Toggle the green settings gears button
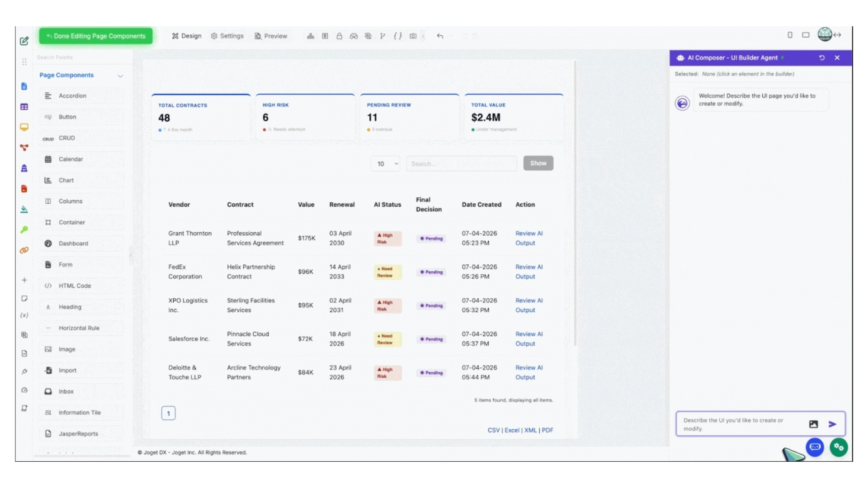Screen dimensions: 868x488 click(839, 447)
